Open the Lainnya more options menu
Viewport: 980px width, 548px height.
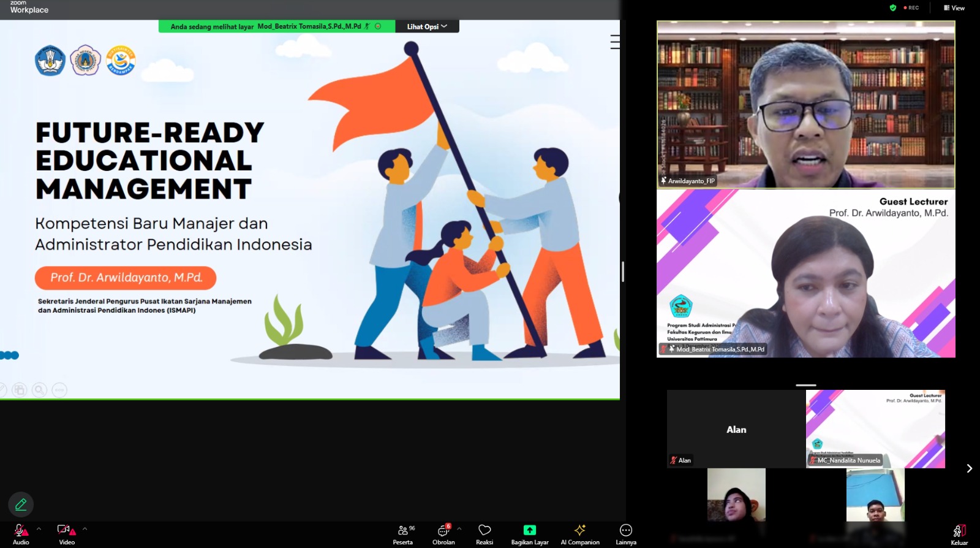click(626, 534)
